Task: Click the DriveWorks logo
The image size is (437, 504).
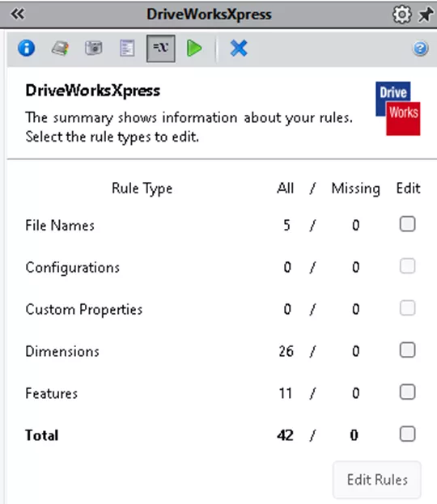Action: (x=398, y=108)
